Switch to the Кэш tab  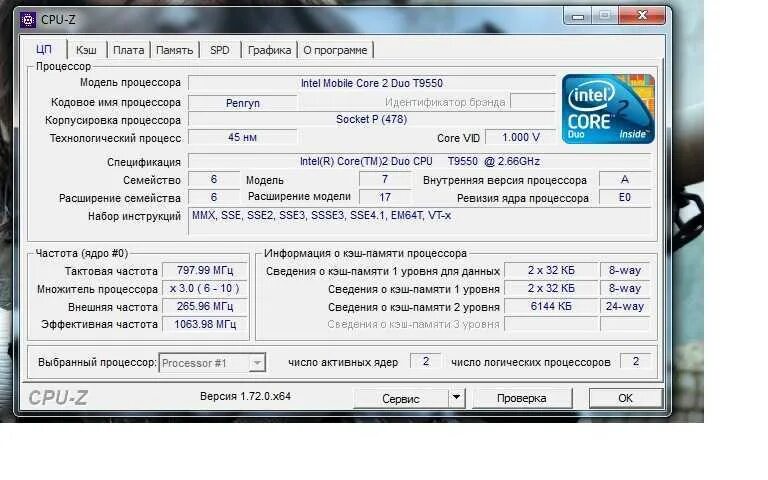click(x=86, y=50)
